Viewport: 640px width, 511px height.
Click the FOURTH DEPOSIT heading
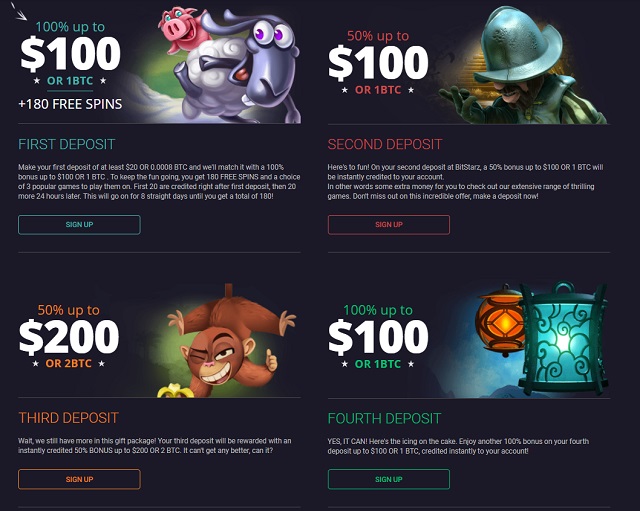point(384,418)
